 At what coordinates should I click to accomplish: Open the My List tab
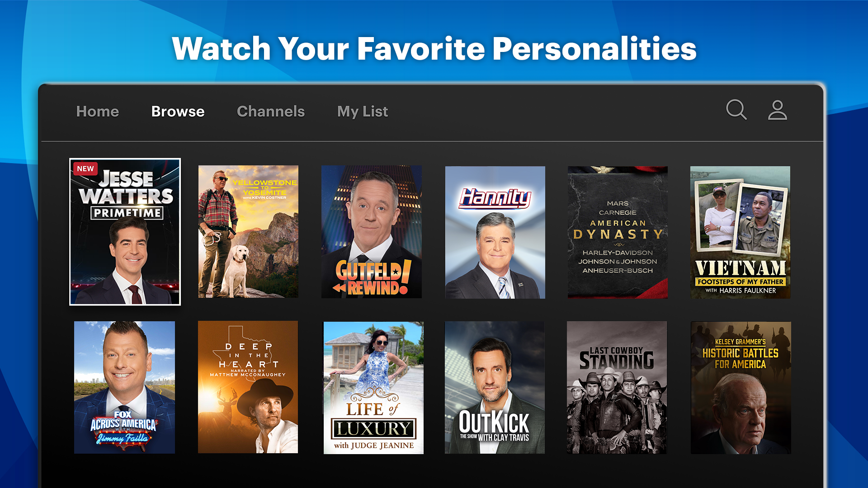(363, 111)
